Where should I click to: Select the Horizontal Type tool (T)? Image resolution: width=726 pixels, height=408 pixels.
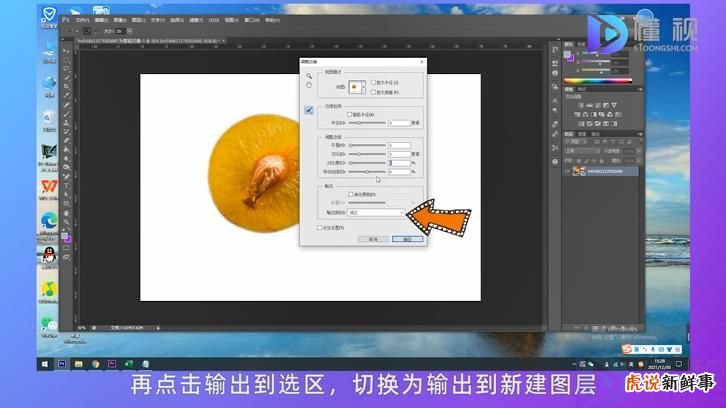67,186
